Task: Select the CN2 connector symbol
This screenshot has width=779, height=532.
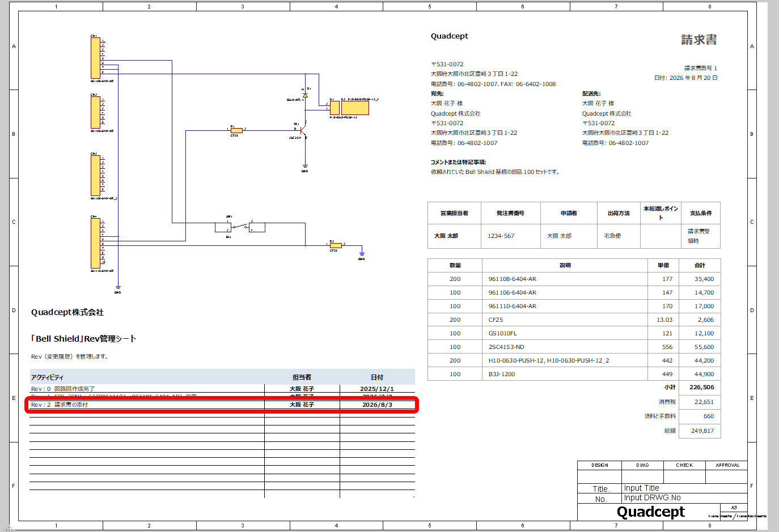Action: [95, 112]
